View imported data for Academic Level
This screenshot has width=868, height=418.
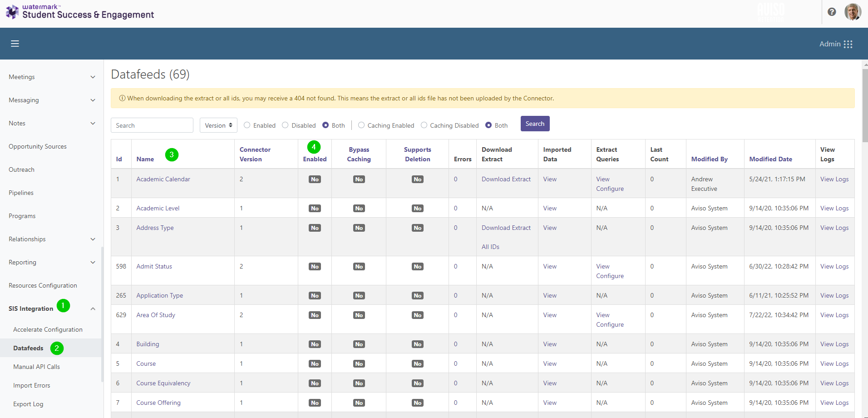coord(550,208)
